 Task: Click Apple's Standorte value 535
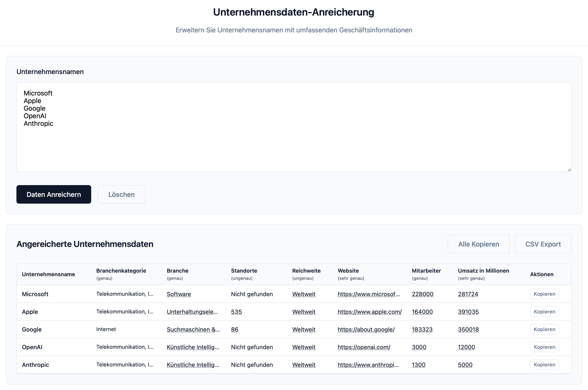(236, 312)
